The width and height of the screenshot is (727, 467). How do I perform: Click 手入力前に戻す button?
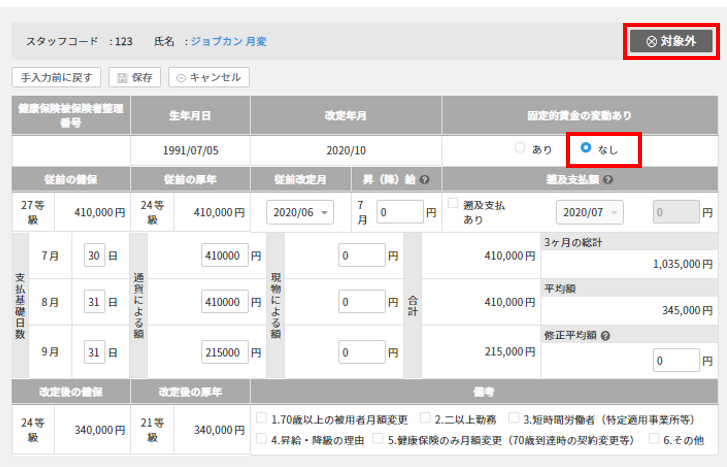[56, 77]
